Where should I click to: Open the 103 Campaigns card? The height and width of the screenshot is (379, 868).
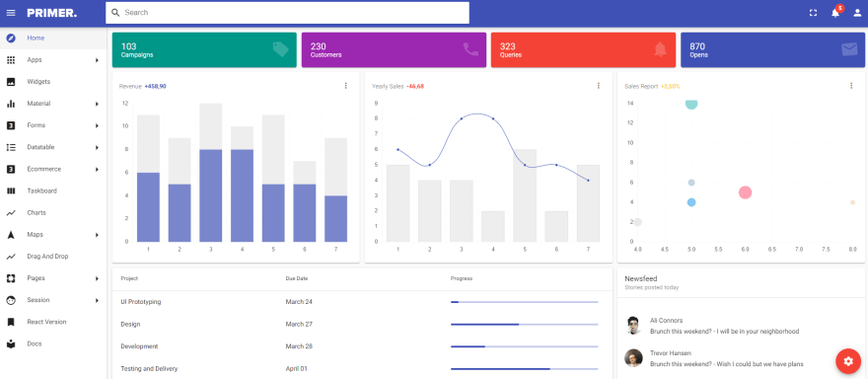[x=204, y=50]
